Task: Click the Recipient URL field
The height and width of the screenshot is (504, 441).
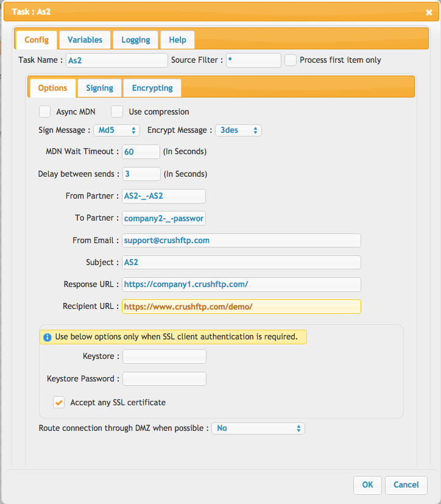Action: pyautogui.click(x=241, y=307)
